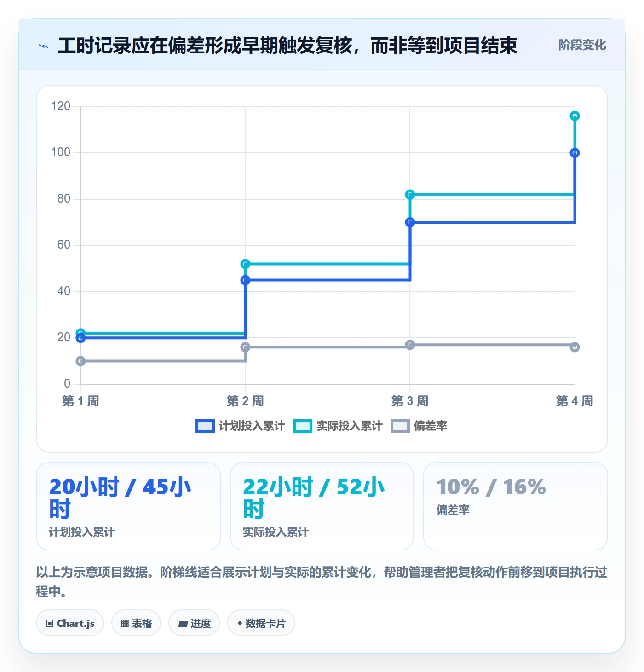Click the 第 4 周 planned data point at 100
This screenshot has width=644, height=672.
tap(575, 153)
